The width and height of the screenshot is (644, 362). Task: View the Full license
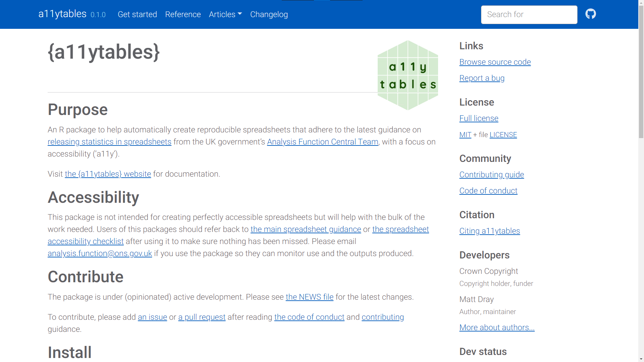point(479,118)
